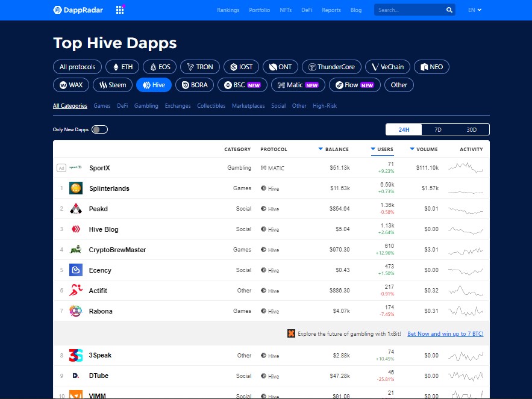Open Peakd dapp icon
532x399 pixels.
(76, 208)
